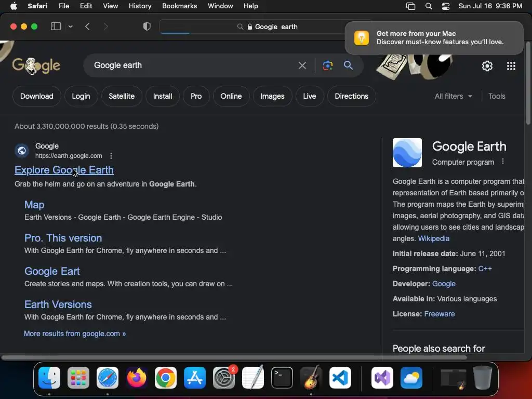Image resolution: width=532 pixels, height=399 pixels.
Task: Open the App Store from the Dock
Action: coord(195,378)
